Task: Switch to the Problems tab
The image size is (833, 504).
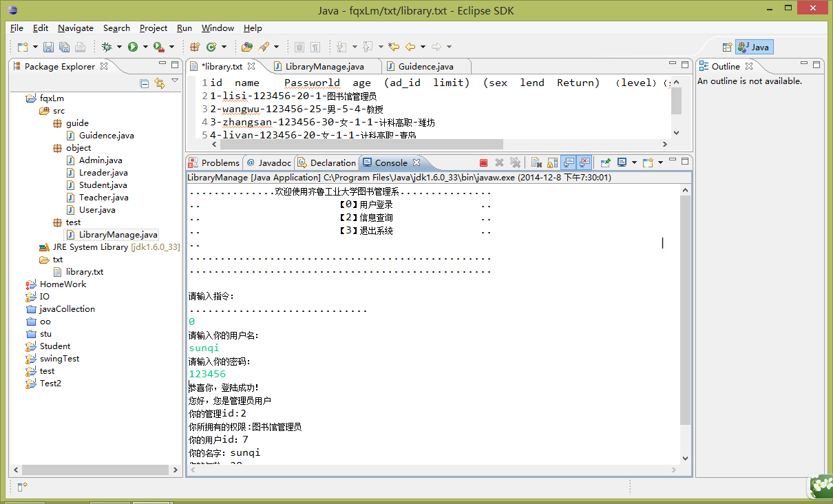Action: pyautogui.click(x=213, y=162)
